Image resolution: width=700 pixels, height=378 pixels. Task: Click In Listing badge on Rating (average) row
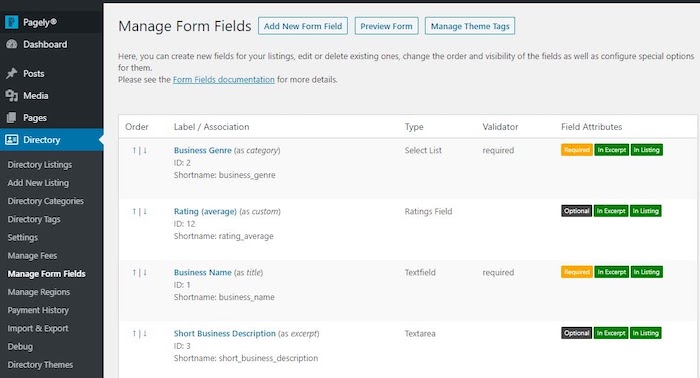tap(646, 211)
